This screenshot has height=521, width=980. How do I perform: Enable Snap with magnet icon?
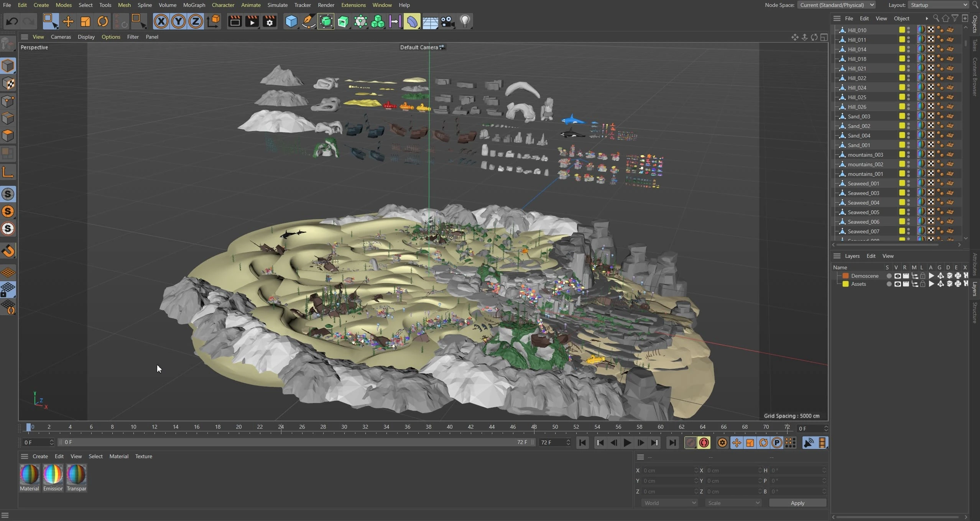point(8,251)
